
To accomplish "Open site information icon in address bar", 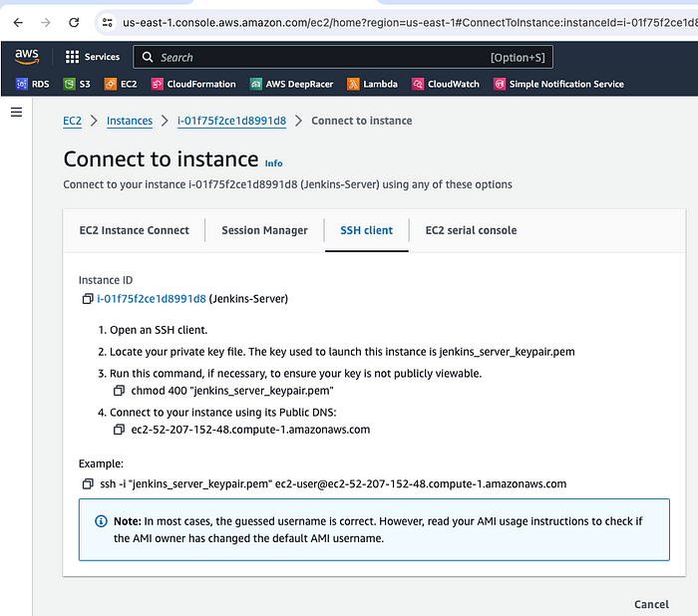I will pos(108,22).
